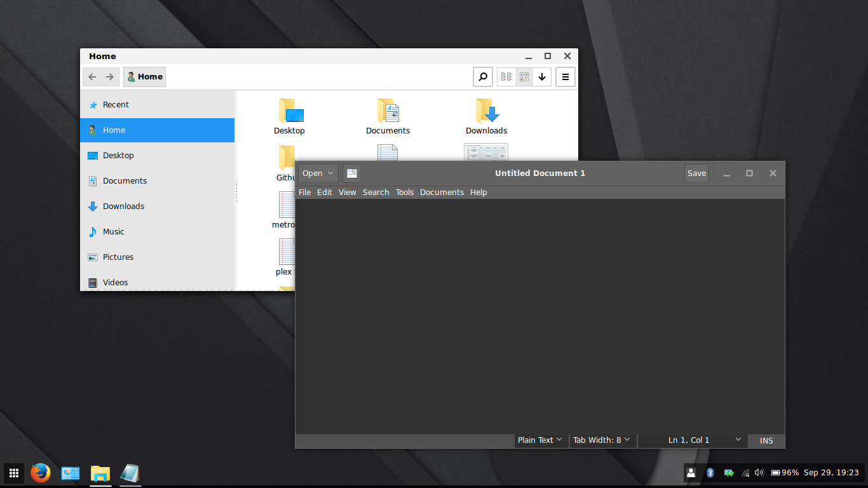
Task: Open the Wi-Fi network tray icon
Action: 745,473
